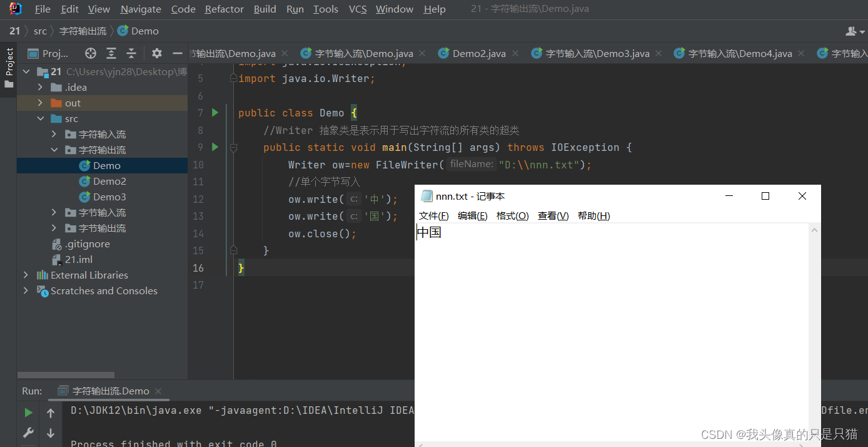
Task: Collapse the root project 21 node
Action: (26, 71)
